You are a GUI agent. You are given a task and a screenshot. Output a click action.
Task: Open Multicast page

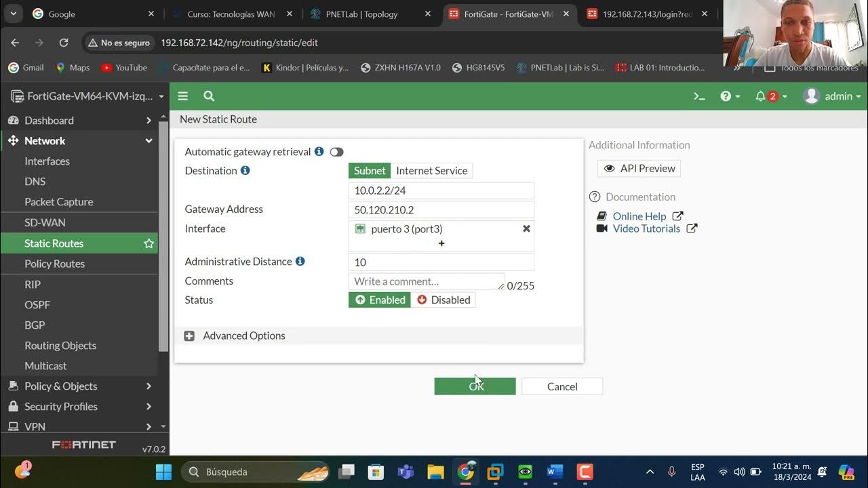click(x=45, y=365)
